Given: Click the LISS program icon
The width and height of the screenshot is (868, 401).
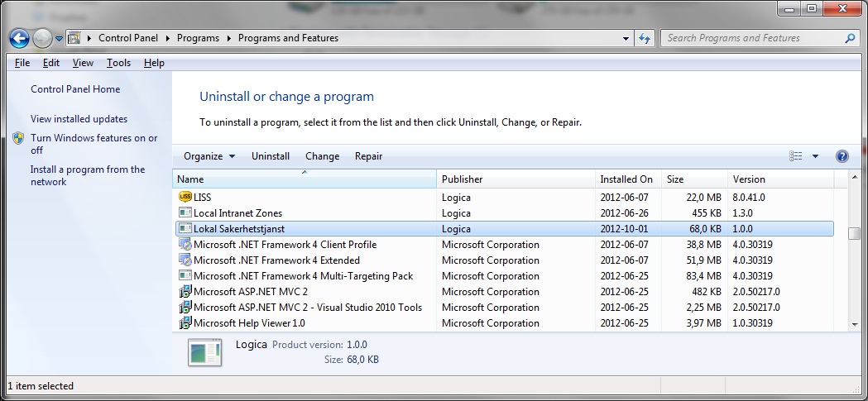Looking at the screenshot, I should click(x=185, y=197).
